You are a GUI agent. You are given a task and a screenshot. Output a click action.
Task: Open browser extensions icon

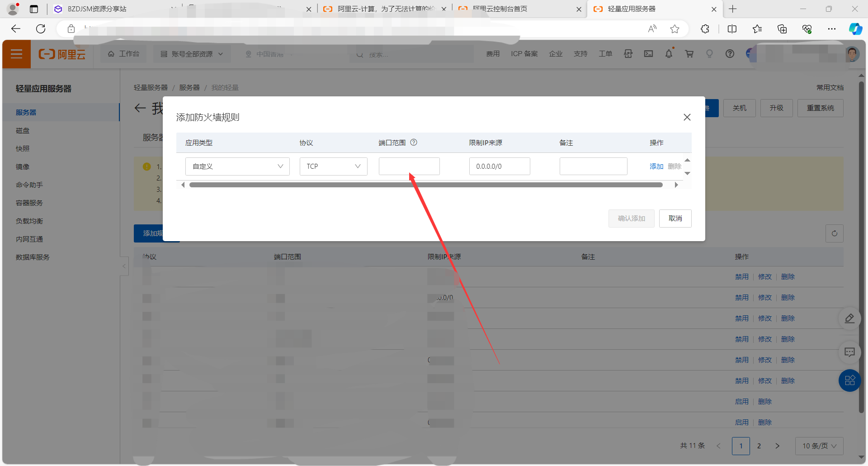tap(705, 29)
